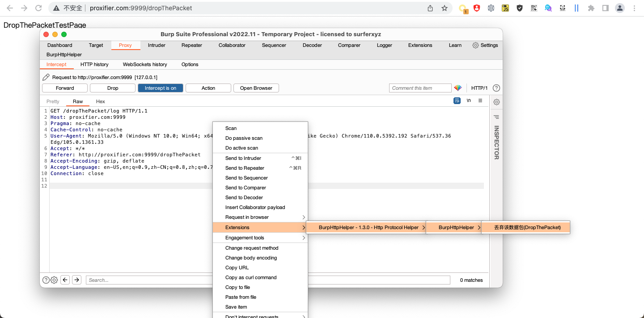Open the Chrome extensions puzzle icon
Viewport: 644px width, 318px height.
(591, 8)
